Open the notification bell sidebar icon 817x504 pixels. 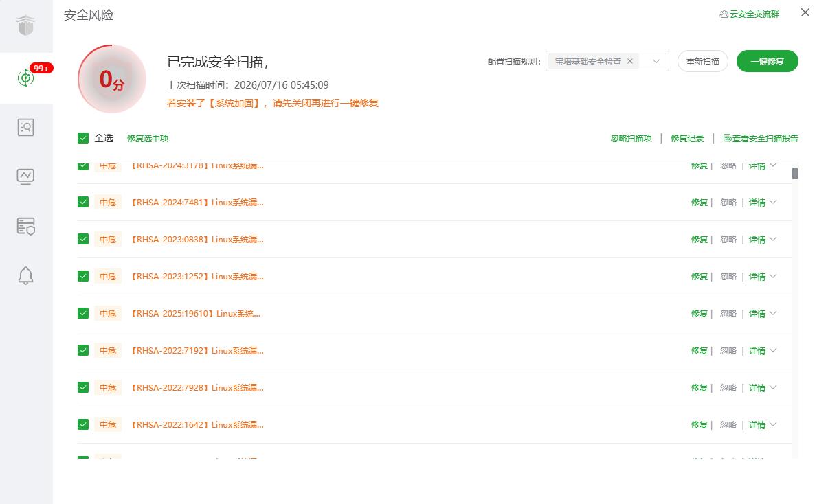pyautogui.click(x=25, y=275)
